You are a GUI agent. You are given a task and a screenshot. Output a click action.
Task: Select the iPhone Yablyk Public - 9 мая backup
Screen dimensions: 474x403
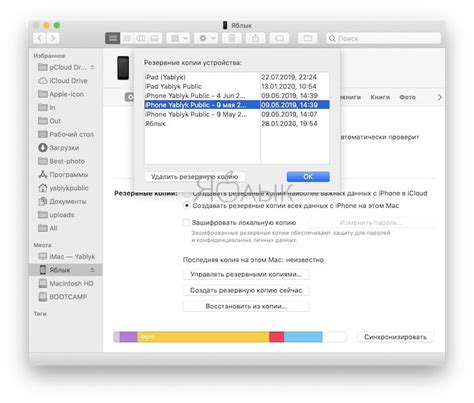click(237, 105)
